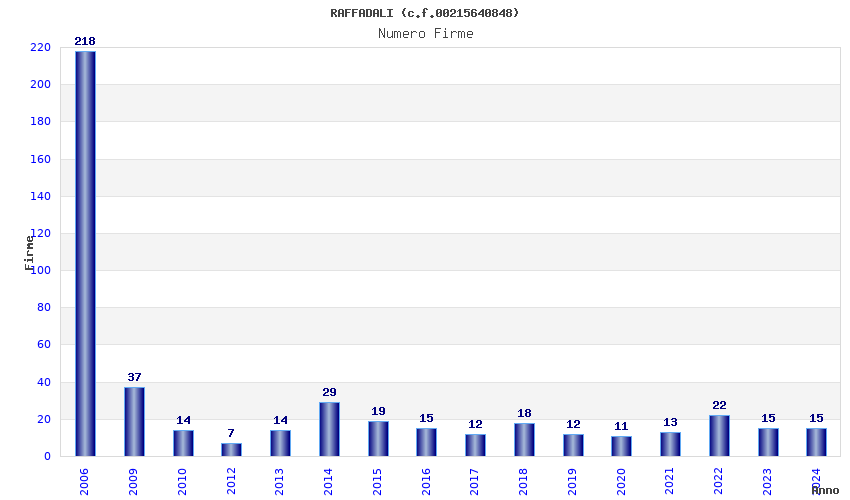Click the x-axis year label "2016"
Image resolution: width=850 pixels, height=500 pixels.
pyautogui.click(x=426, y=482)
